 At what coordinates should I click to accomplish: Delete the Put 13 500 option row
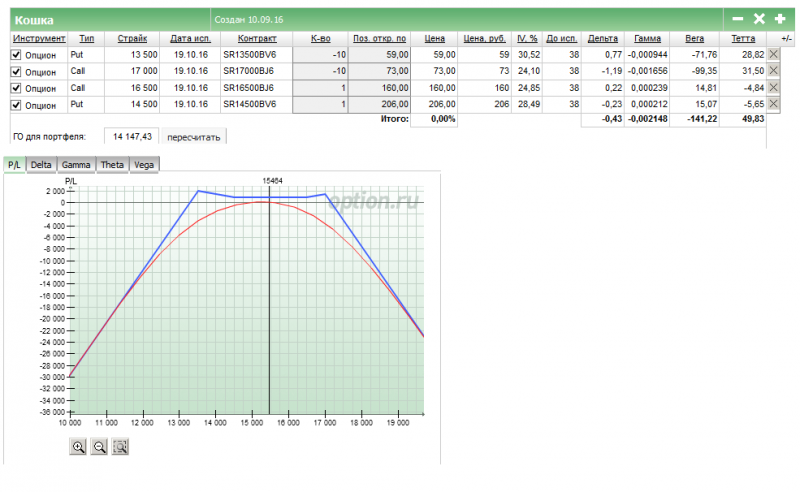tap(773, 54)
